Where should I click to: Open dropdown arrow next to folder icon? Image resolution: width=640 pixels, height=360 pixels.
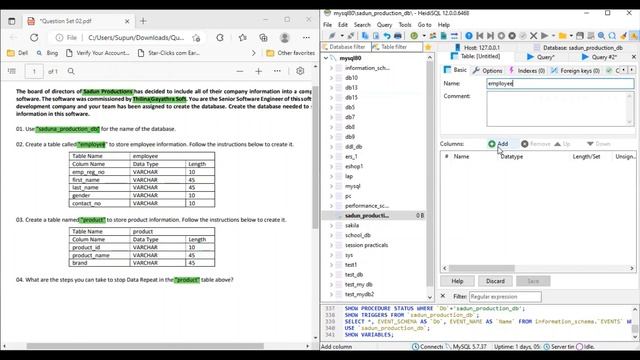[571, 36]
